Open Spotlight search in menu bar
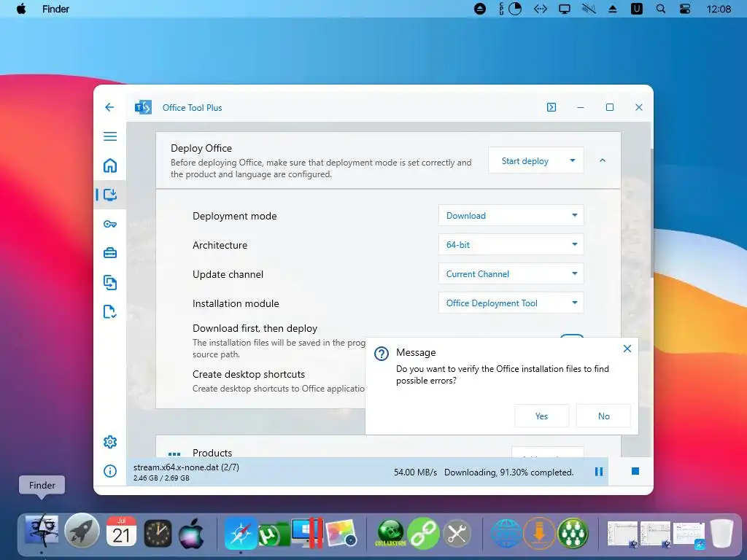Viewport: 747px width, 560px height. point(661,9)
